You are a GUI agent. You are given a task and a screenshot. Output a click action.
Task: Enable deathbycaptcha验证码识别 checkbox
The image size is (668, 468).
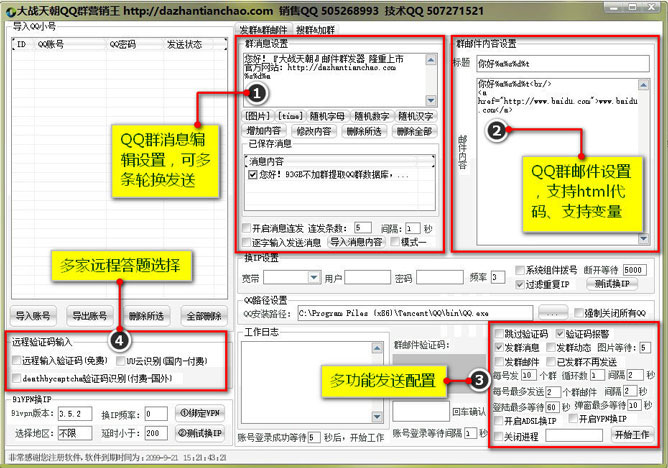(x=16, y=378)
